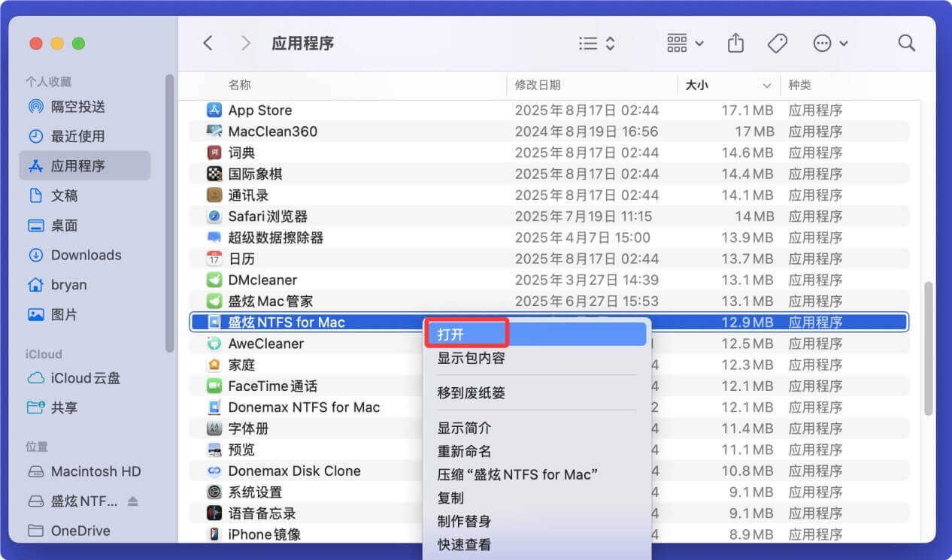Click the grouping icon in the toolbar
The image size is (952, 560).
point(678,43)
